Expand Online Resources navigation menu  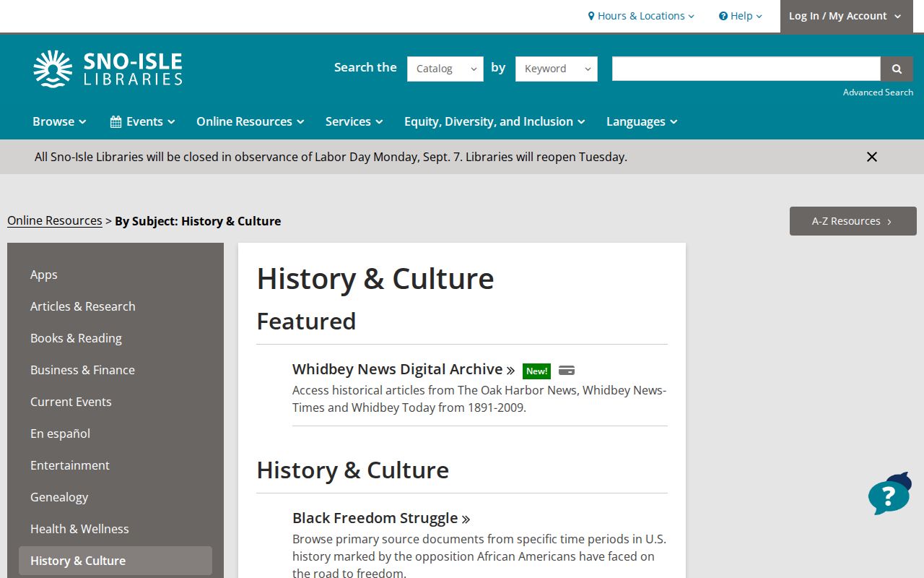click(x=250, y=121)
